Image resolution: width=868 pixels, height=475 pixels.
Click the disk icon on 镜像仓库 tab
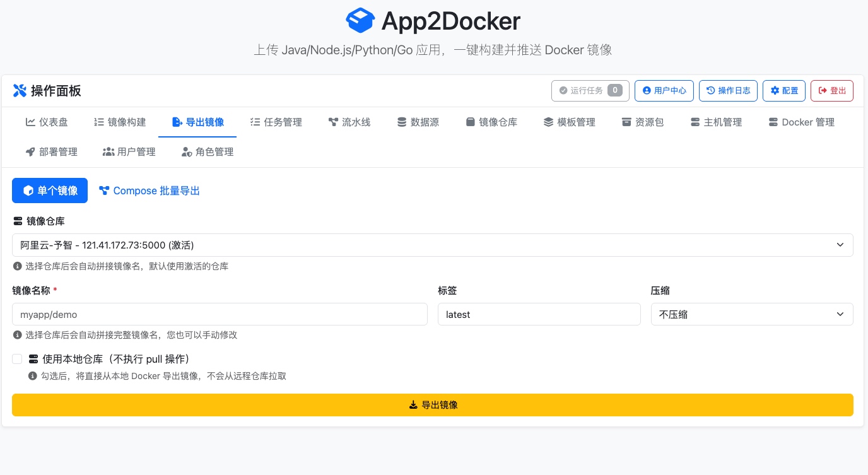pos(470,122)
